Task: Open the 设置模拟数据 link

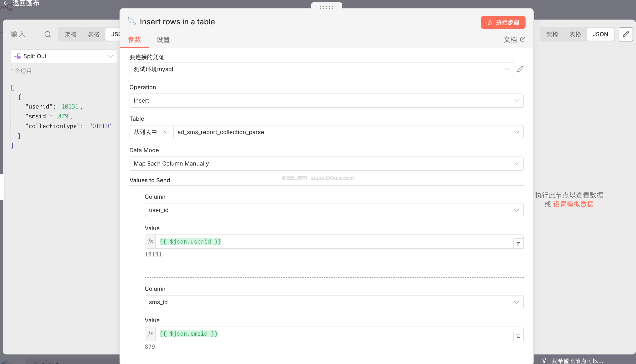Action: 573,204
